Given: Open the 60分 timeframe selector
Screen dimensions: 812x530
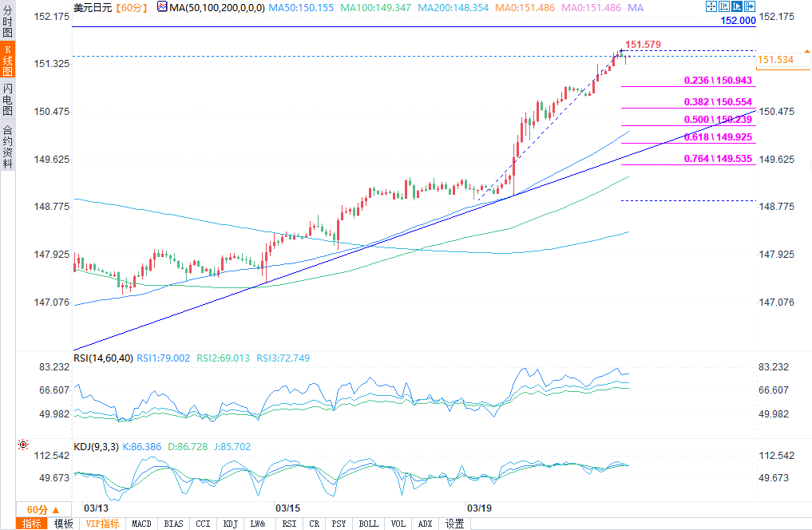Looking at the screenshot, I should (43, 510).
